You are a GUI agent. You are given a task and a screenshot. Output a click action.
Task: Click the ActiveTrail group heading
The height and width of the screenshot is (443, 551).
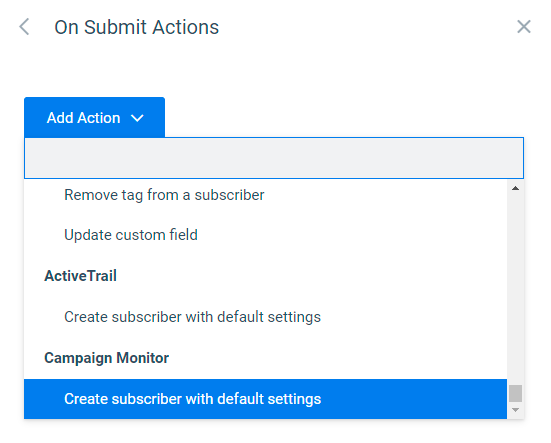(80, 276)
